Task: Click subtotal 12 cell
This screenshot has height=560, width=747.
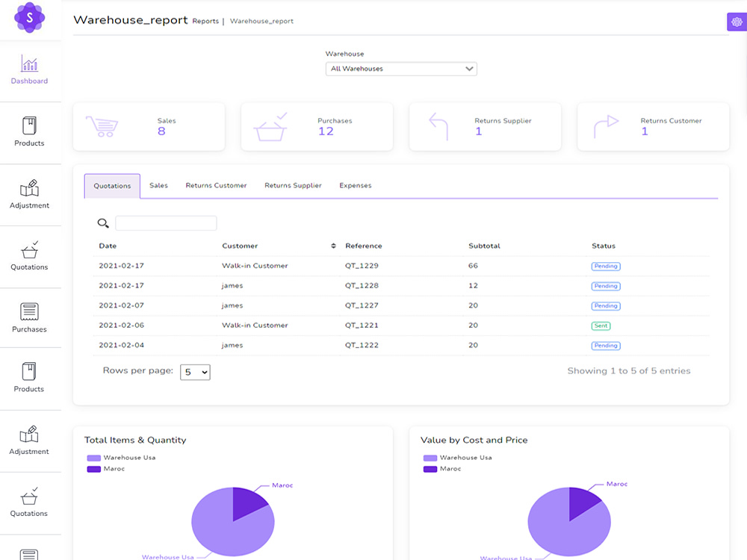Action: point(473,286)
